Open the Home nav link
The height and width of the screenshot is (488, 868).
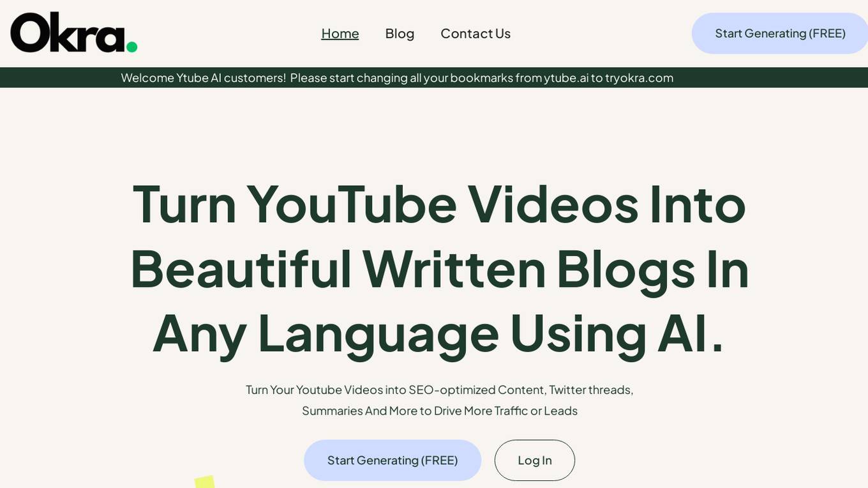340,33
